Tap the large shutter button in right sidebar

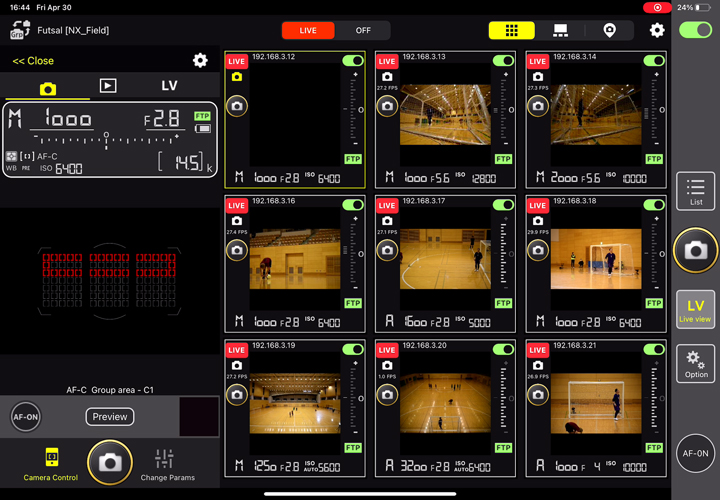coord(696,250)
